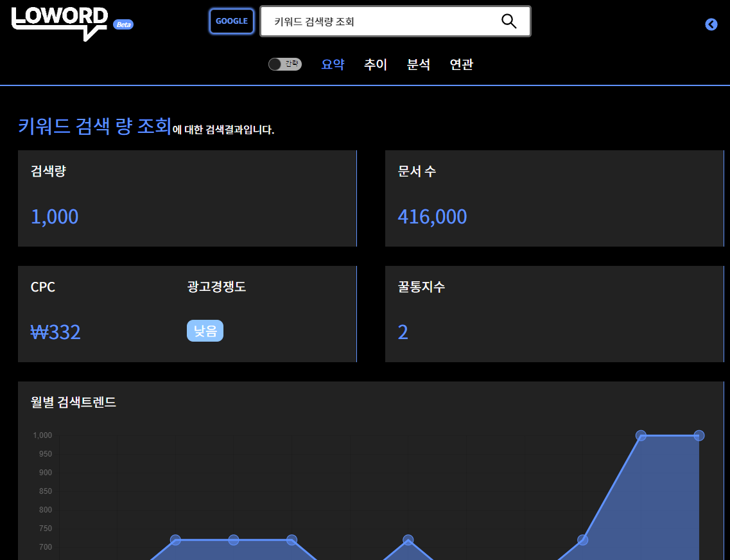Click the GOOGLE search engine selector
Image resolution: width=730 pixels, height=560 pixels.
[x=231, y=21]
